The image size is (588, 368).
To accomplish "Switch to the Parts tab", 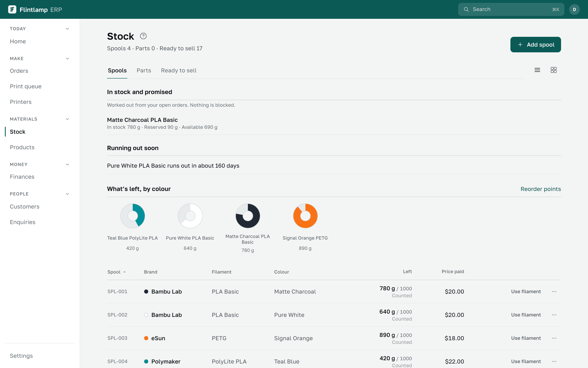I will click(144, 71).
